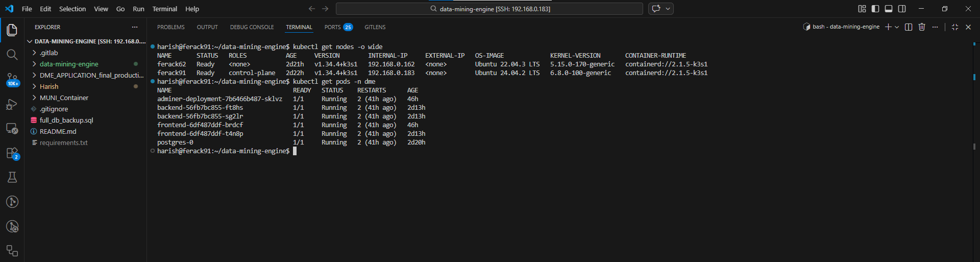Open the File menu
The height and width of the screenshot is (262, 980).
(27, 9)
